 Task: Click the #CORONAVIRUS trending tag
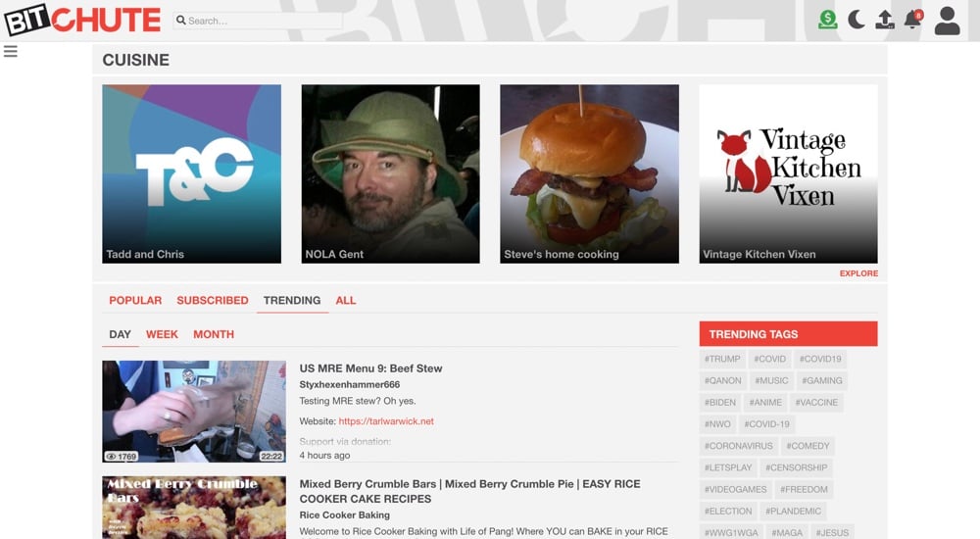[x=739, y=446]
